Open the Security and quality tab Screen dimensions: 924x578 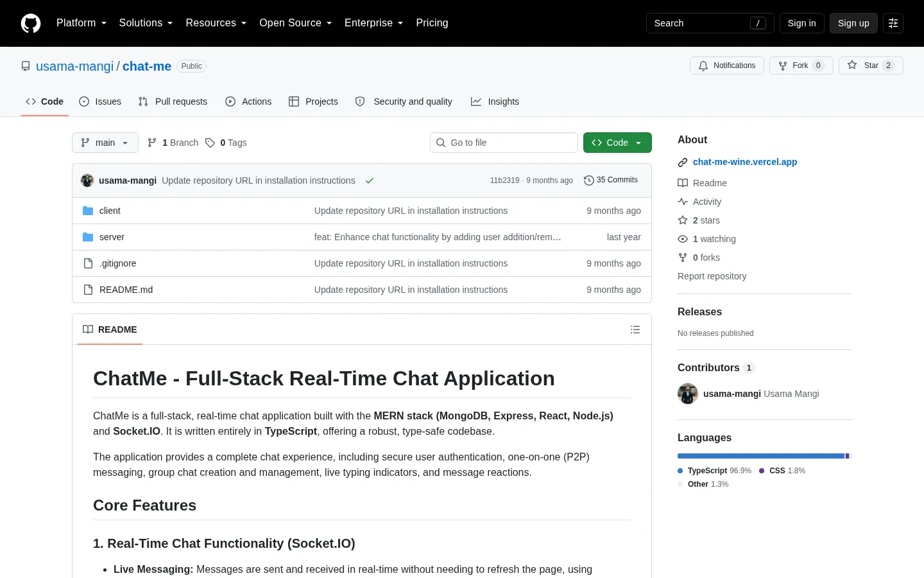coord(404,101)
